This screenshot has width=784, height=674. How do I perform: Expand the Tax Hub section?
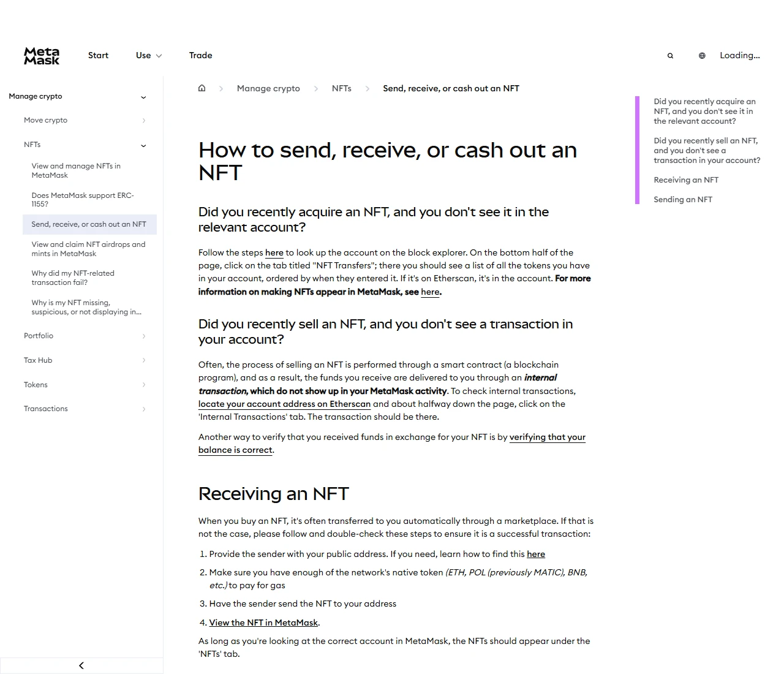(85, 360)
